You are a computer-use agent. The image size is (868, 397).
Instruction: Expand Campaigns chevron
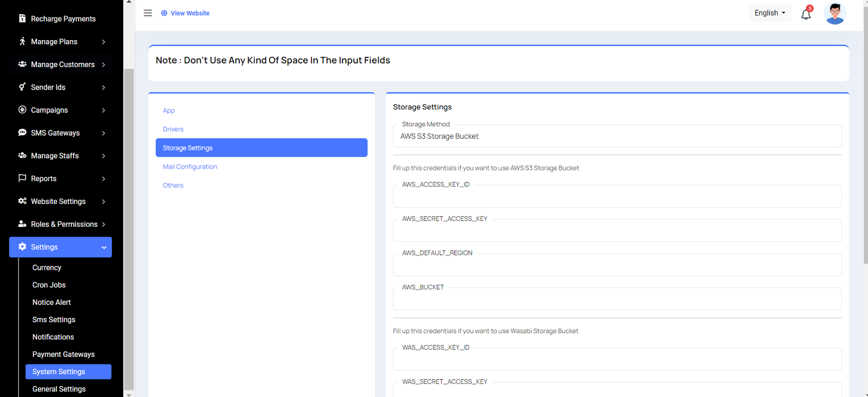tap(104, 110)
